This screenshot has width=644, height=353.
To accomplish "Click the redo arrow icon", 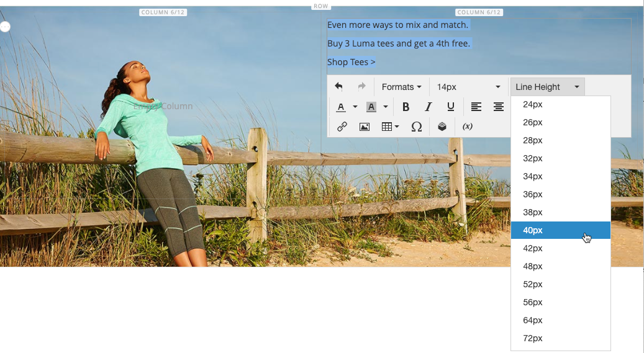I will [x=361, y=87].
